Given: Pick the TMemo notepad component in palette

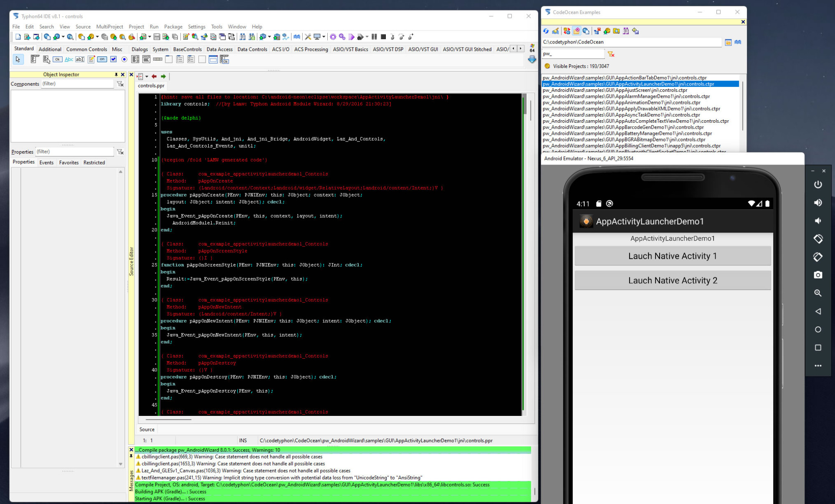Looking at the screenshot, I should click(91, 59).
